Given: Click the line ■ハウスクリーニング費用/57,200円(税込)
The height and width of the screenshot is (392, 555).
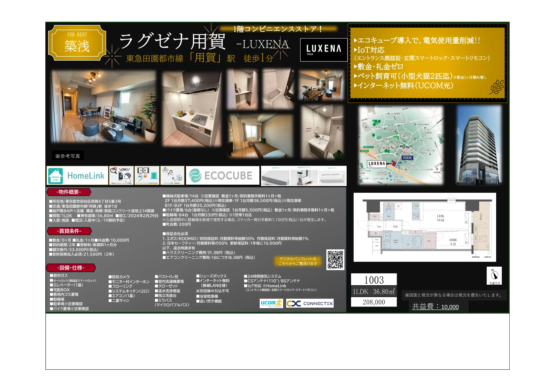Looking at the screenshot, I should (199, 253).
